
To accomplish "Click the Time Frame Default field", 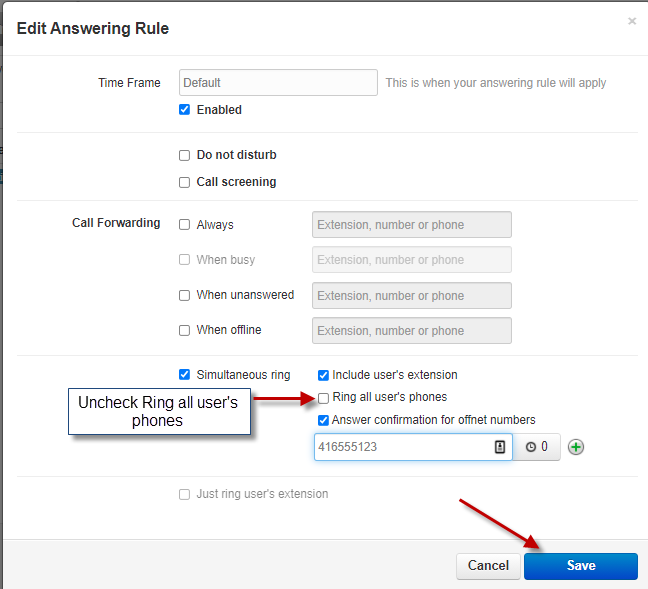I will (278, 82).
